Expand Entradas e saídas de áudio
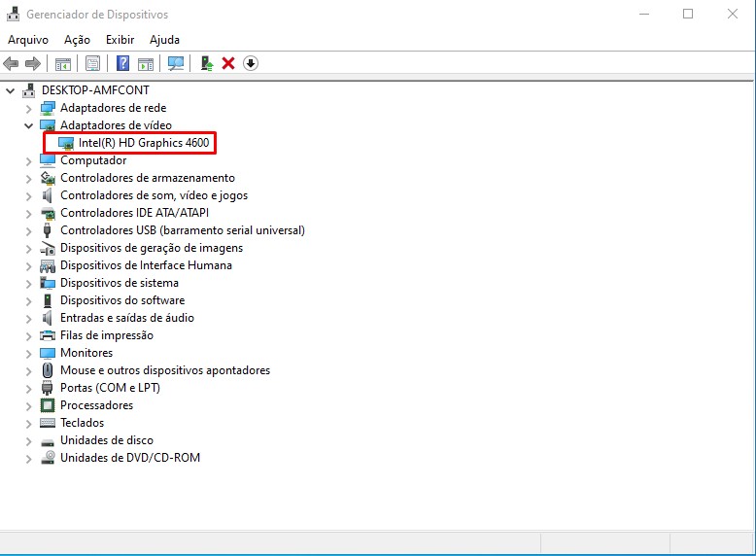 click(28, 318)
